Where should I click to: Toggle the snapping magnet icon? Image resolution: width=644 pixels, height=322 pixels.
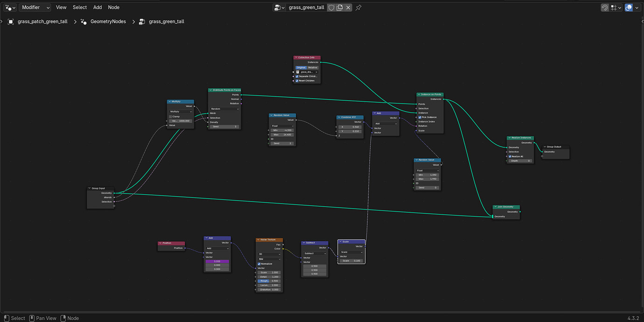click(604, 7)
